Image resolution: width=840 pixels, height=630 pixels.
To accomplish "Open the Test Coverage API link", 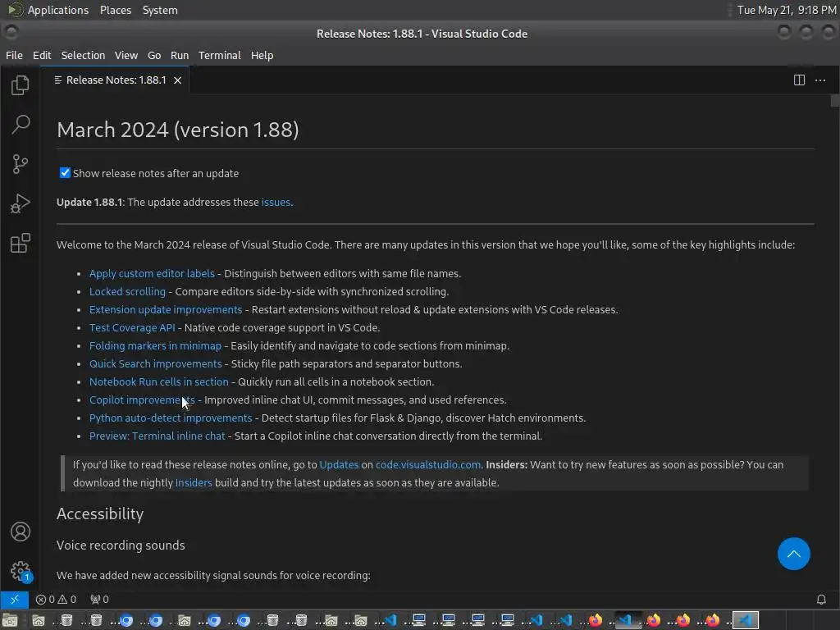I will click(x=132, y=327).
